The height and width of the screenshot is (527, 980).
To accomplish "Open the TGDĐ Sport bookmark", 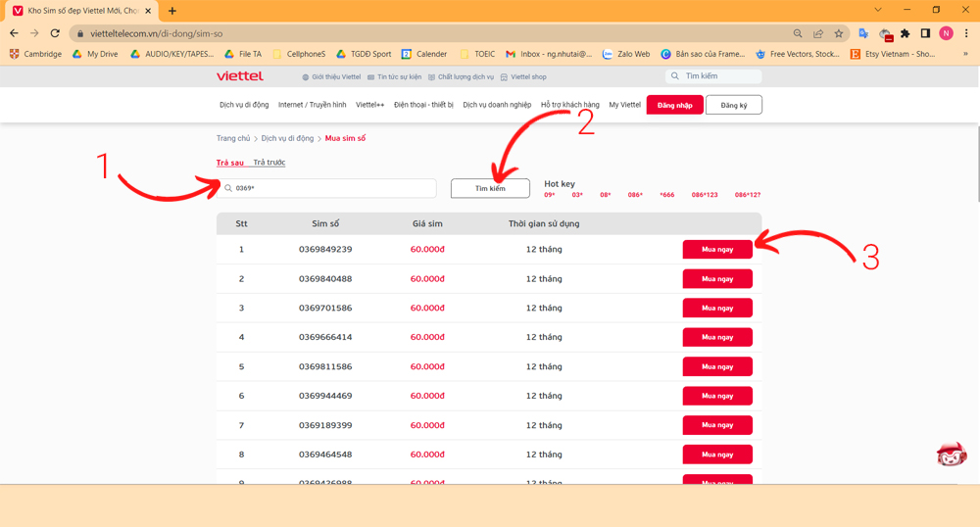I will click(364, 54).
